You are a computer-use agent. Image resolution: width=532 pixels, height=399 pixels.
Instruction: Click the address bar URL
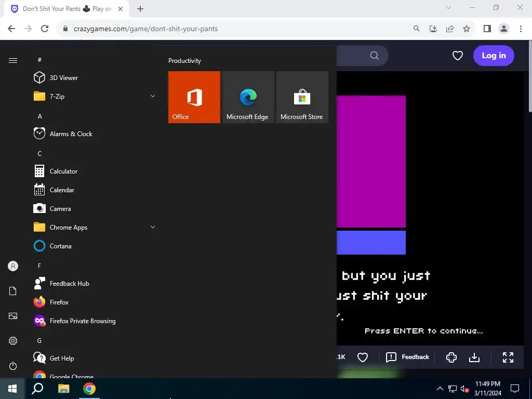point(146,29)
